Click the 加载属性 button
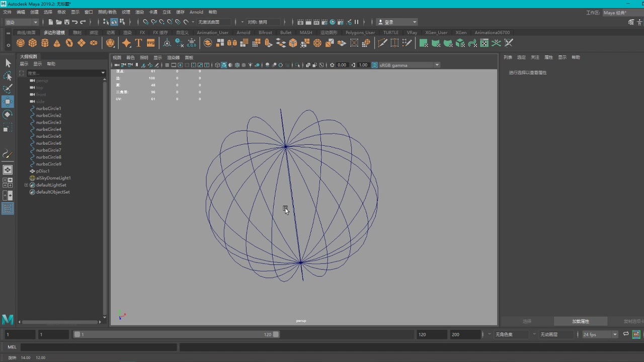Screen dimensions: 644x362 tap(580, 321)
